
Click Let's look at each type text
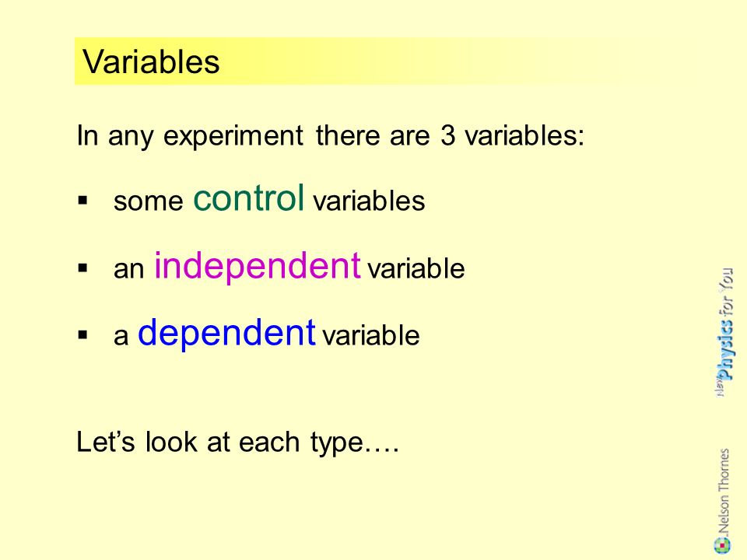tap(238, 443)
